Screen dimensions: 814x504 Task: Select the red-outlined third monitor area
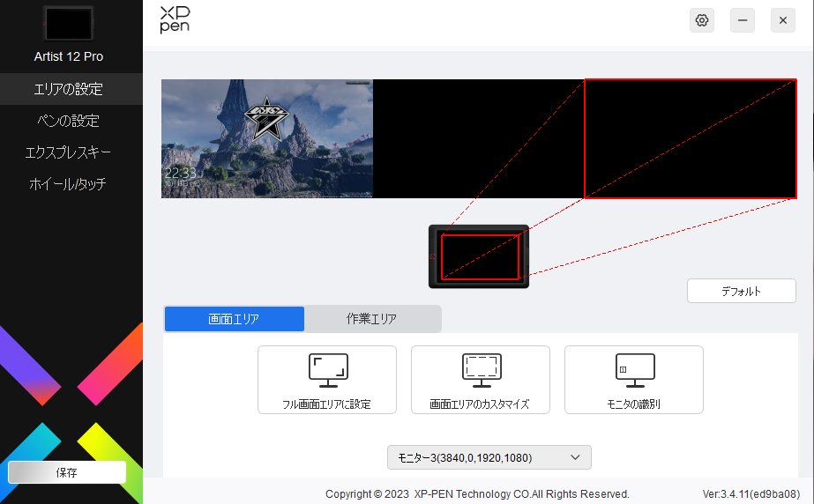pos(691,138)
